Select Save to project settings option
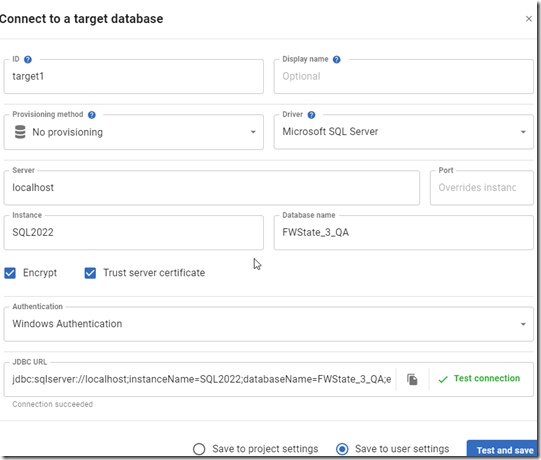 pos(199,449)
